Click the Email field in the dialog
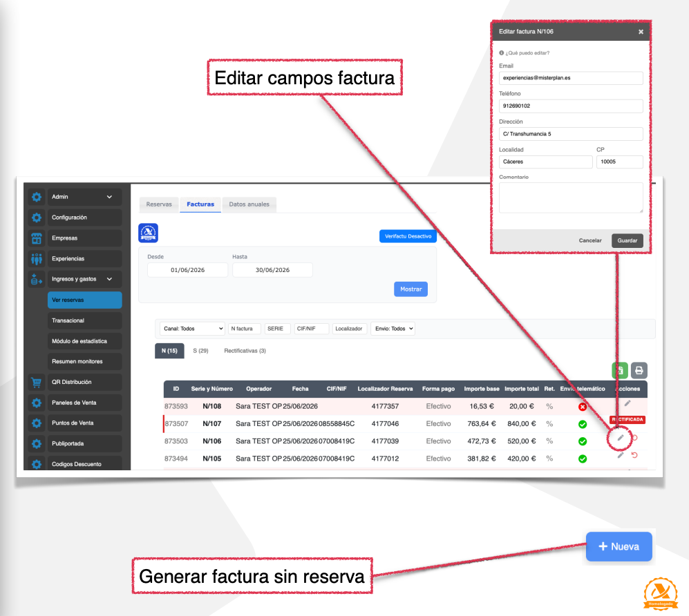Viewport: 689px width, 616px height. tap(571, 78)
